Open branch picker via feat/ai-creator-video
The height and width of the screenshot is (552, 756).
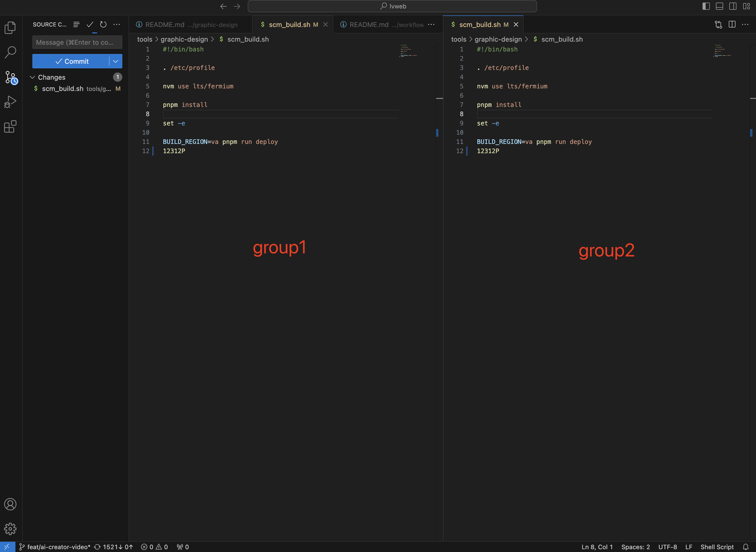(54, 547)
